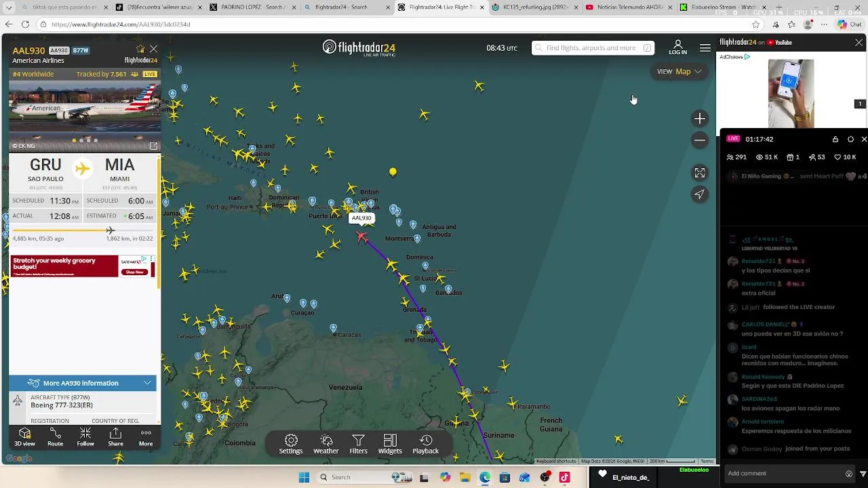The image size is (868, 488).
Task: Click the Terms link on map
Action: (x=707, y=462)
